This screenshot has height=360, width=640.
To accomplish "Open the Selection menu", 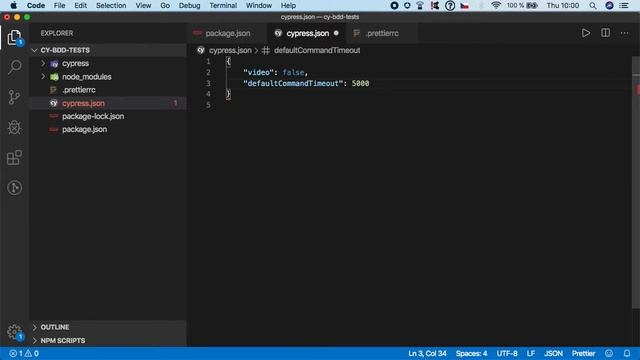I will click(x=111, y=6).
